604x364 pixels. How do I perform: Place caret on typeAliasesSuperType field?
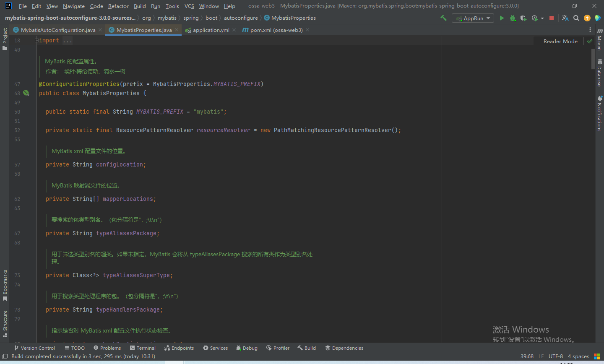click(136, 275)
